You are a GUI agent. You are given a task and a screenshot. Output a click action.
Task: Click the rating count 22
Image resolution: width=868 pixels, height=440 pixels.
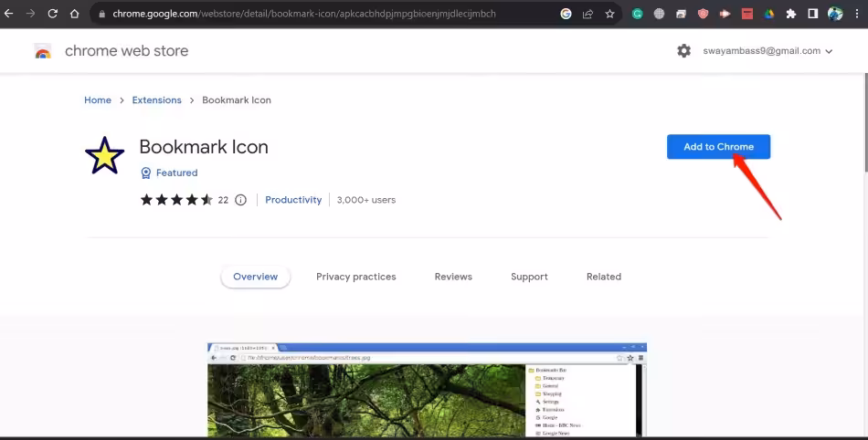click(x=223, y=200)
